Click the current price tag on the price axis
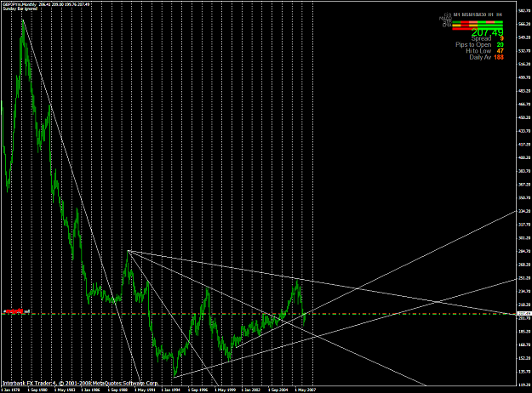 [523, 314]
